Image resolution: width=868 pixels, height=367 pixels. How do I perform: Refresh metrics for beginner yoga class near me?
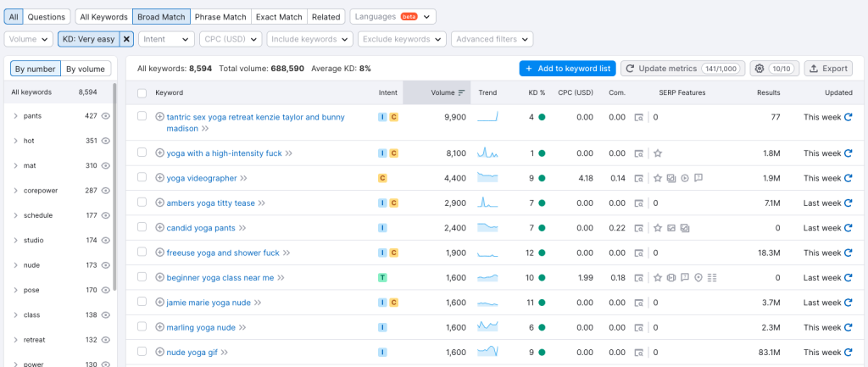(x=848, y=278)
